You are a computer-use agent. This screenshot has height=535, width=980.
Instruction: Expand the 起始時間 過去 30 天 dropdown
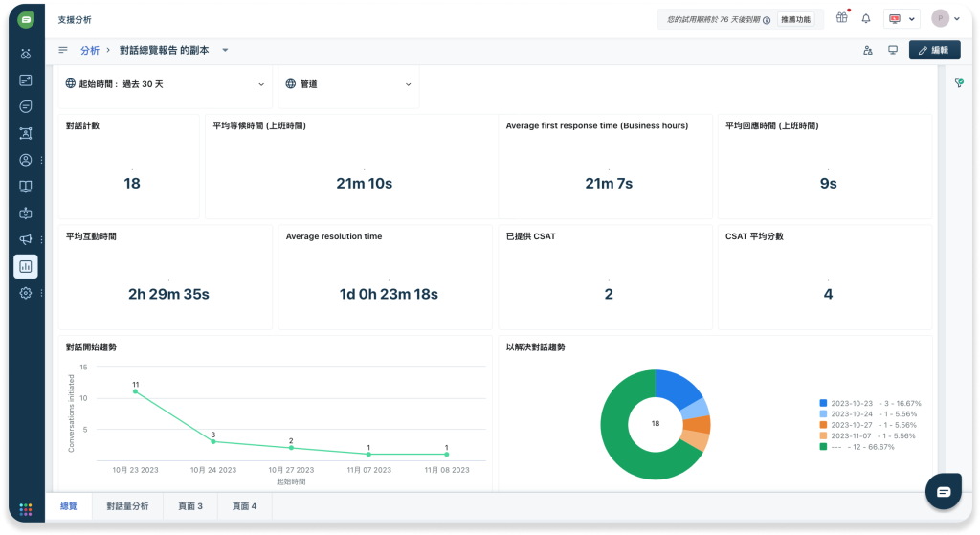click(x=166, y=84)
